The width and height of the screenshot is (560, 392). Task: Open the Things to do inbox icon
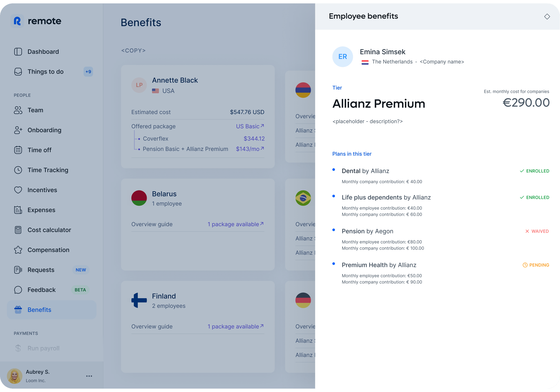(x=18, y=72)
